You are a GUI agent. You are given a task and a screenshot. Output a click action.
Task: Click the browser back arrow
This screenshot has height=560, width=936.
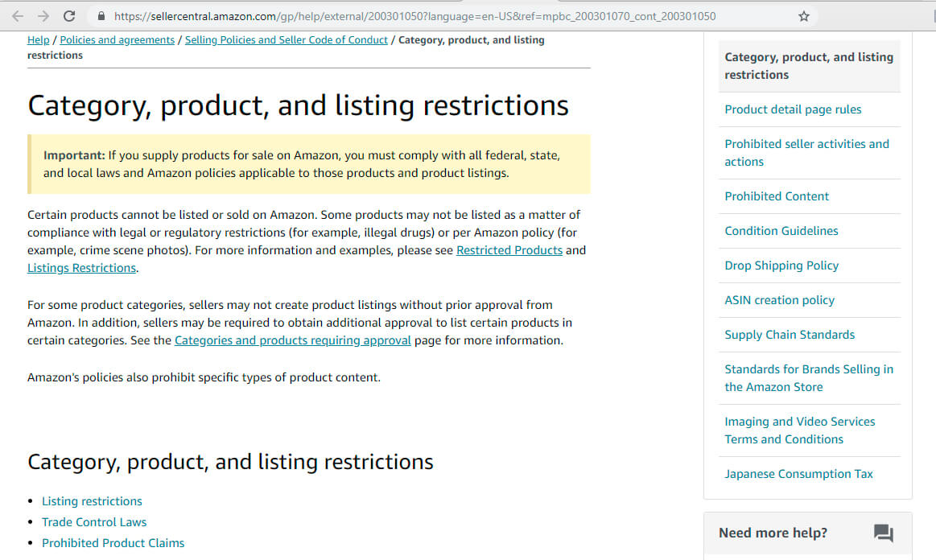click(x=18, y=16)
